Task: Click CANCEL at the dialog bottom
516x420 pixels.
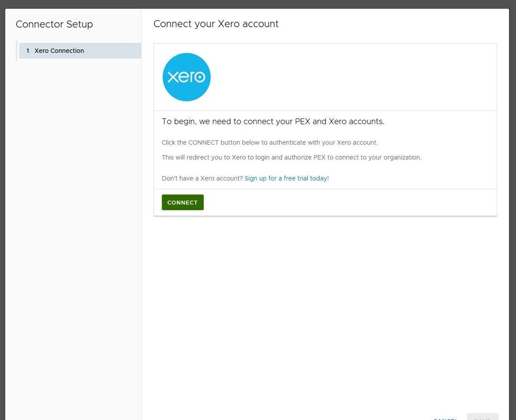Action: (445, 418)
